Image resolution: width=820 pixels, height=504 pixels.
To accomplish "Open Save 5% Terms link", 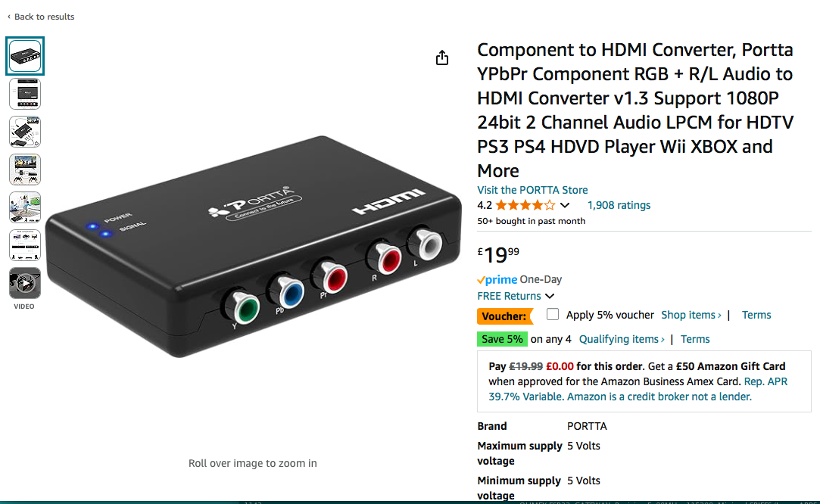I will point(695,339).
